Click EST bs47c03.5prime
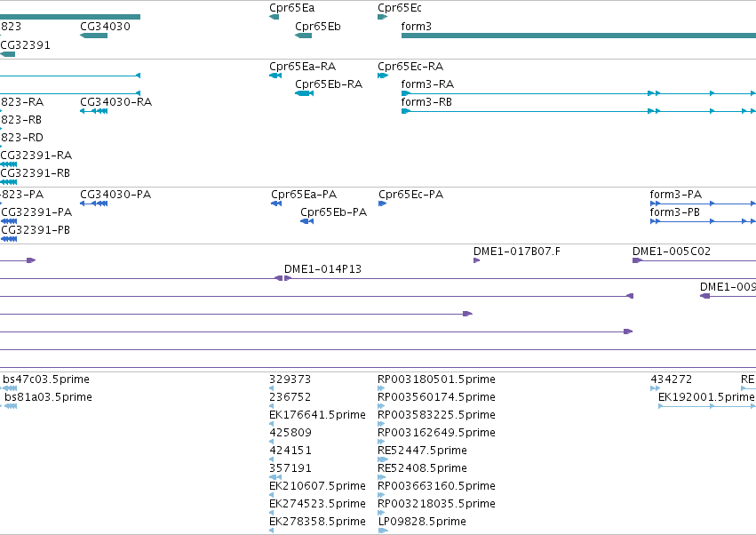 point(46,379)
